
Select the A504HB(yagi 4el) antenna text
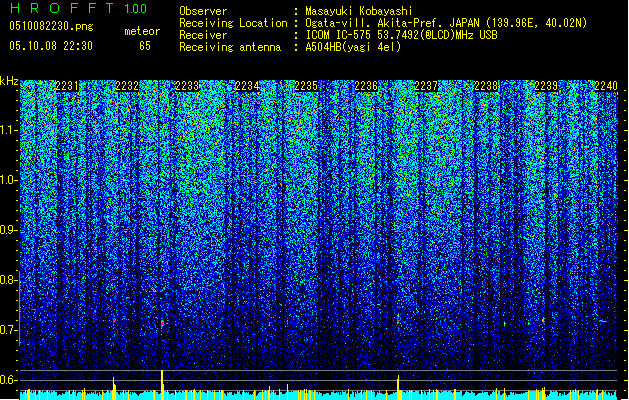coord(353,47)
